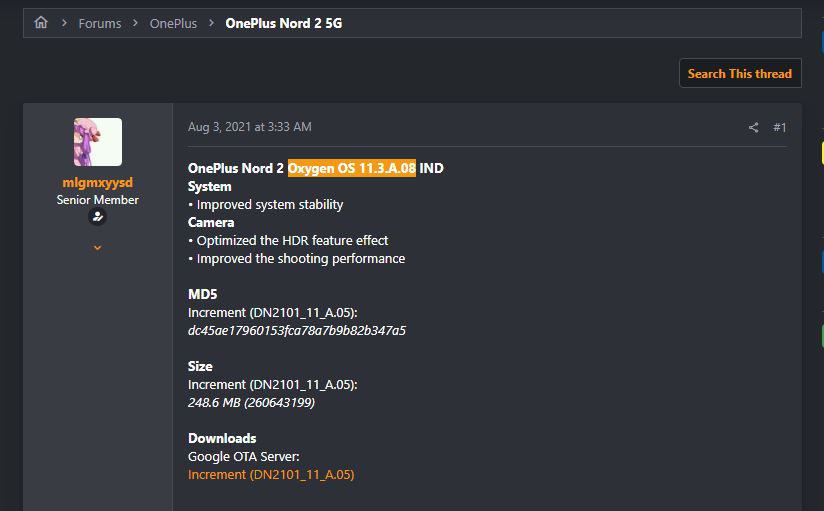
Task: Click the Aug 3, 2021 post timestamp
Action: pyautogui.click(x=250, y=127)
